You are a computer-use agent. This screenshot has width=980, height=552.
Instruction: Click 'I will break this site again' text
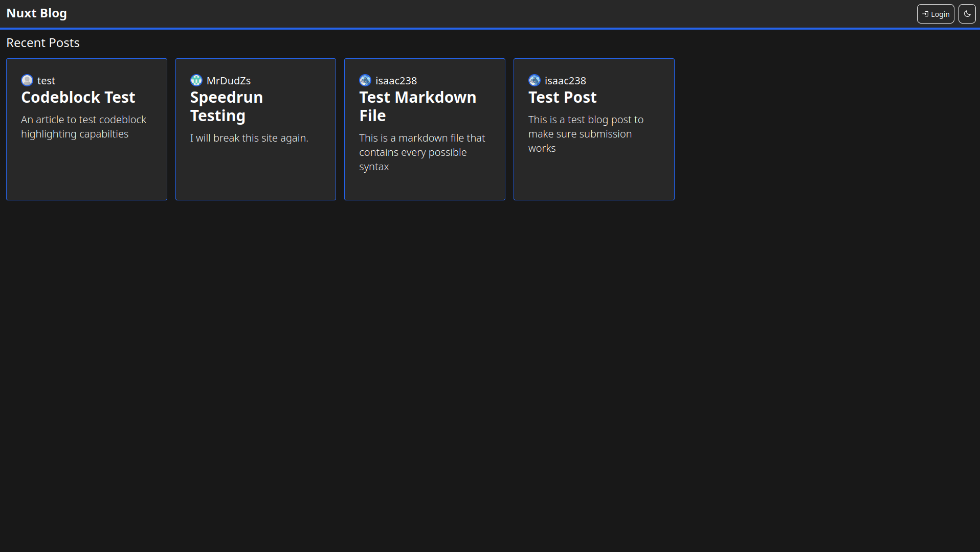(249, 138)
